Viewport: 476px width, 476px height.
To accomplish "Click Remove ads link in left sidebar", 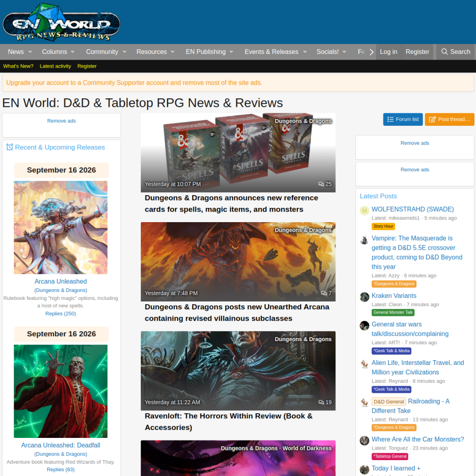I will (x=61, y=121).
